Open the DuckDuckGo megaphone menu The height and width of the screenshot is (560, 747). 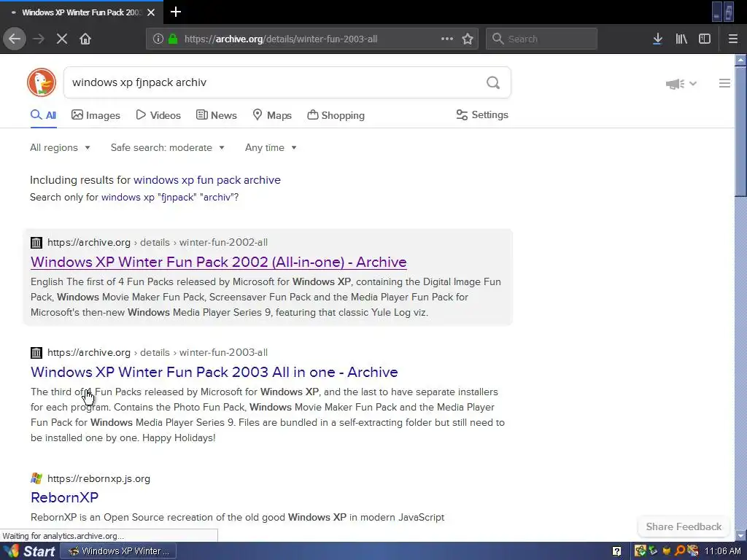(681, 84)
